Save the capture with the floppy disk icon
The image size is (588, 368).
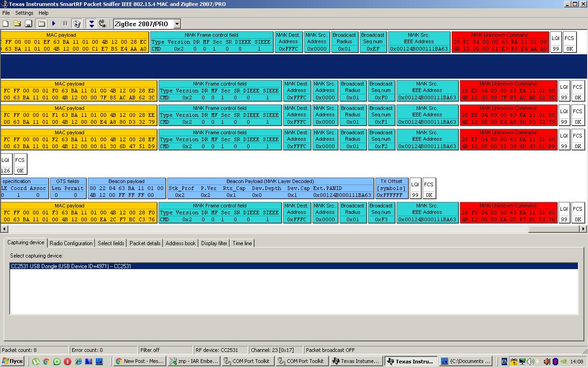[28, 23]
